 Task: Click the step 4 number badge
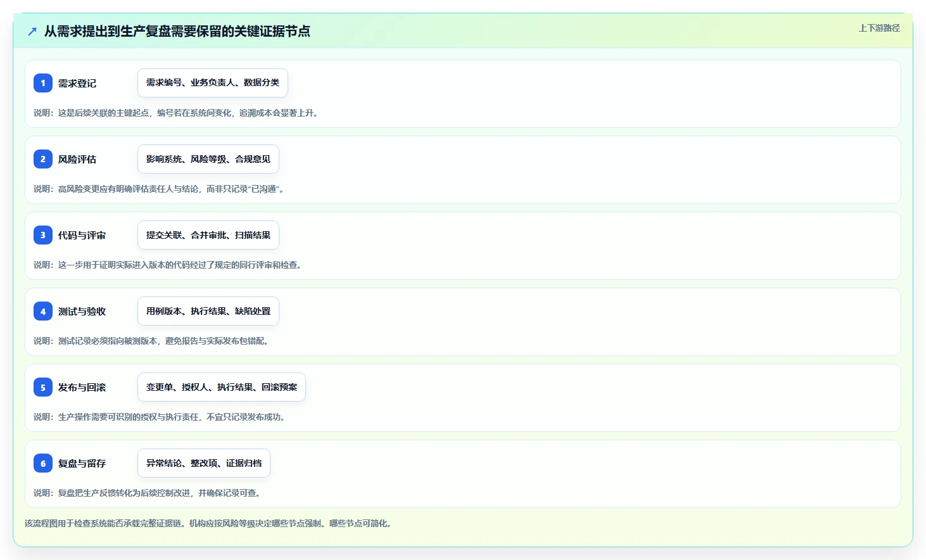[x=43, y=311]
